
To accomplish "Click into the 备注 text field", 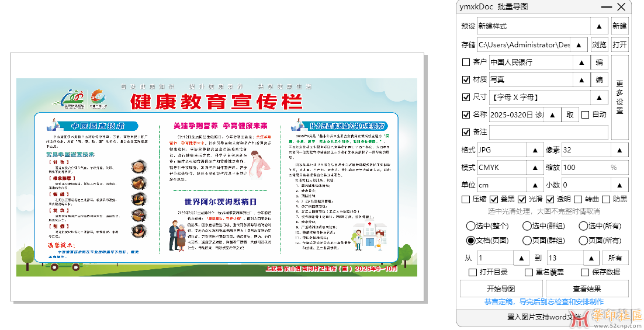I will click(x=548, y=133).
